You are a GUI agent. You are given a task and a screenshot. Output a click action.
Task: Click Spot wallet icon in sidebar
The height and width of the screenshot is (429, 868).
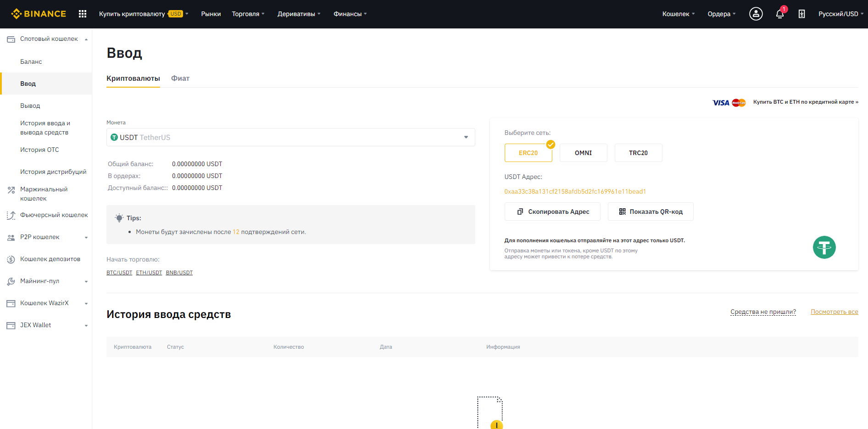pyautogui.click(x=11, y=39)
